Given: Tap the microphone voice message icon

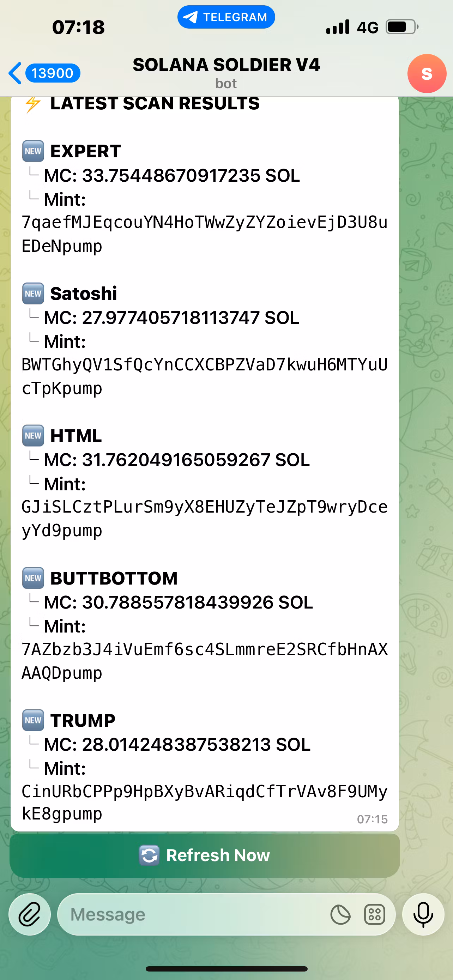Looking at the screenshot, I should tap(423, 914).
